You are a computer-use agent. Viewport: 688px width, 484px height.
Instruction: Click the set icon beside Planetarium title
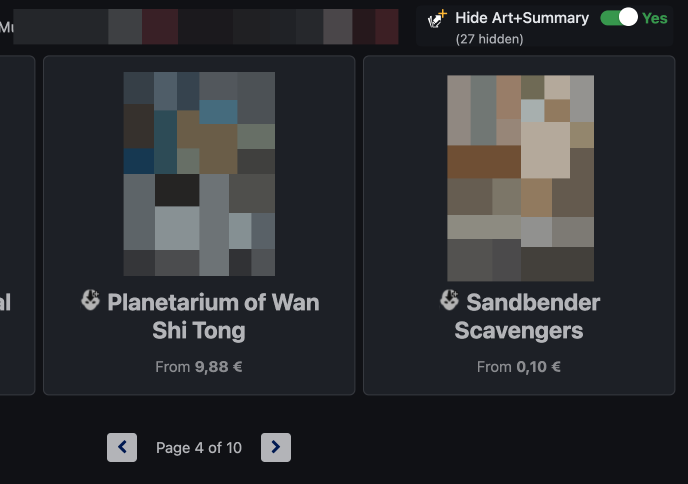pyautogui.click(x=91, y=300)
